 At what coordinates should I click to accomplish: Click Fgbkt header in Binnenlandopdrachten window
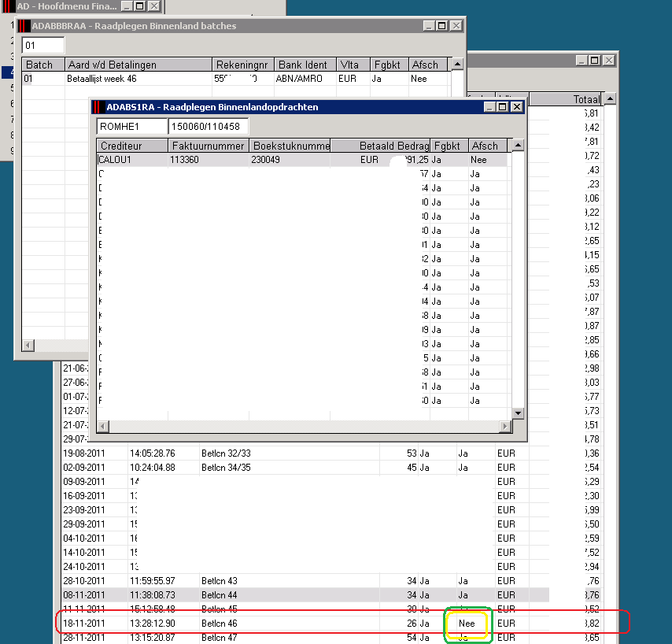coord(449,146)
